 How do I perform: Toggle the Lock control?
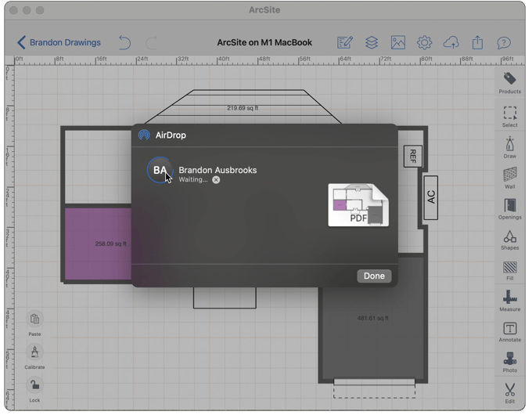(34, 384)
